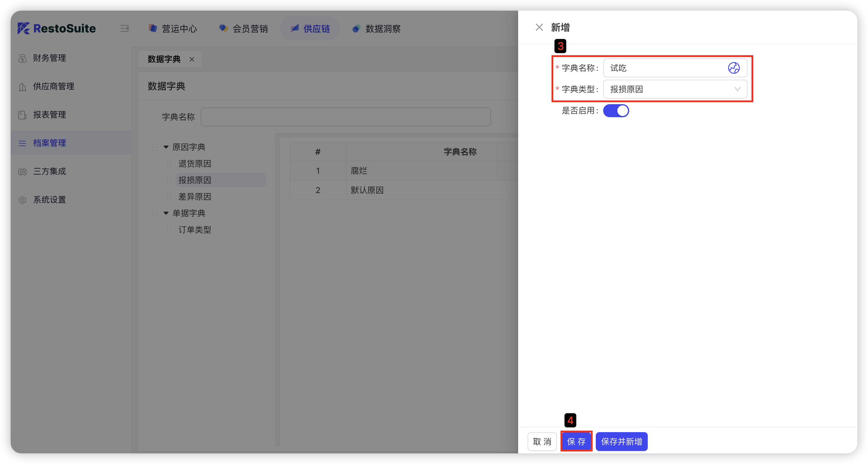Click the 供应商管理 sidebar icon
Image resolution: width=868 pixels, height=464 pixels.
click(22, 86)
